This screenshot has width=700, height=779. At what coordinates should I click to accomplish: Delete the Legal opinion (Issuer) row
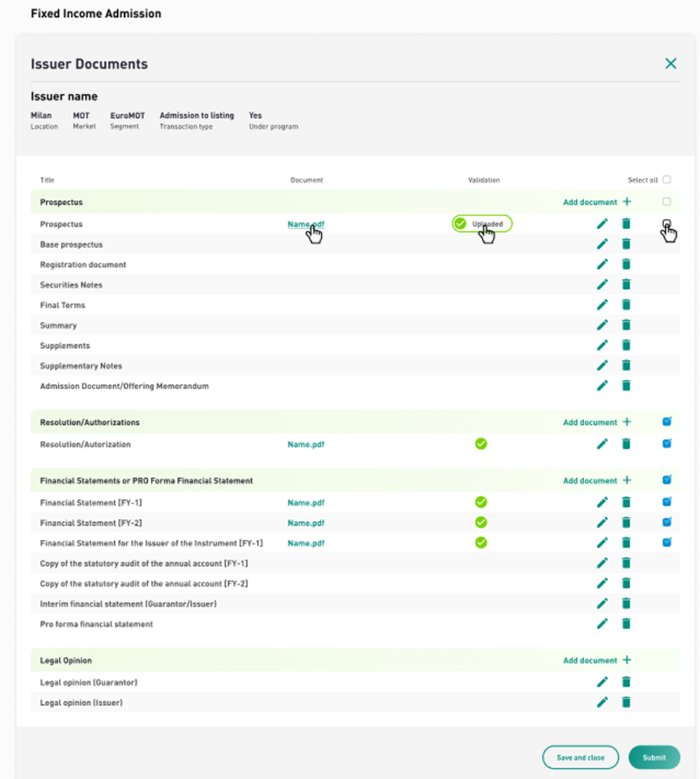[x=626, y=703]
